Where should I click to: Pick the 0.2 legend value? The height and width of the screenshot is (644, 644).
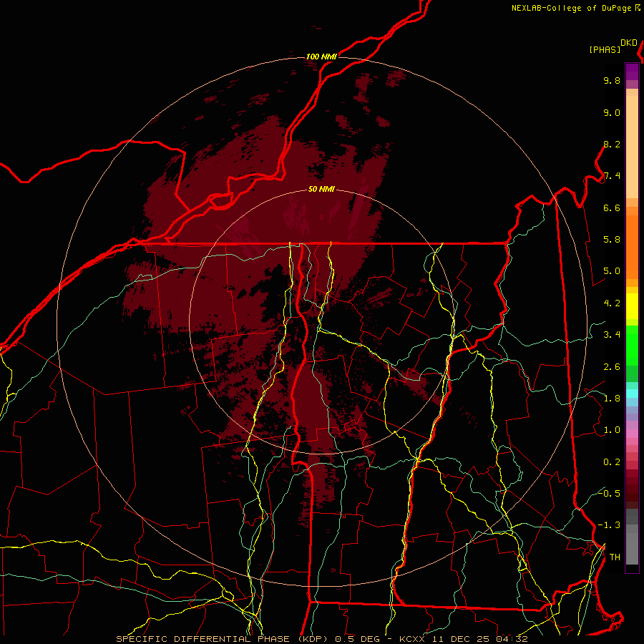pos(612,462)
